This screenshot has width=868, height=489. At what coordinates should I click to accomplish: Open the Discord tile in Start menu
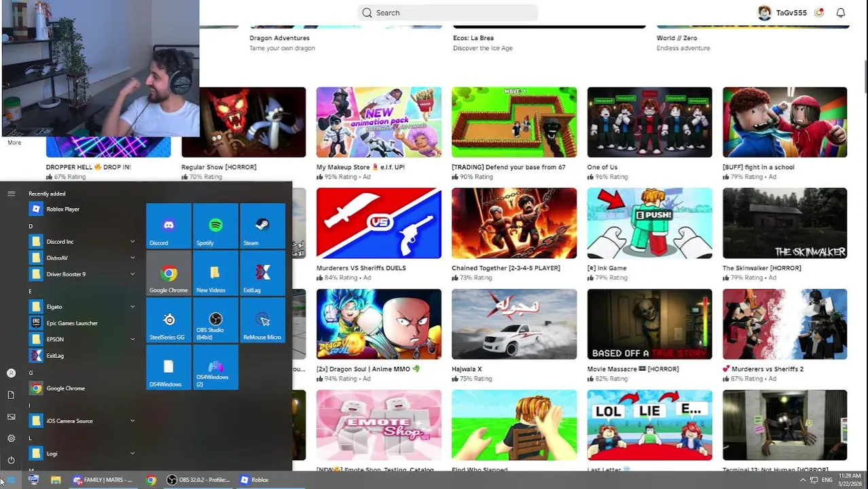coord(168,225)
